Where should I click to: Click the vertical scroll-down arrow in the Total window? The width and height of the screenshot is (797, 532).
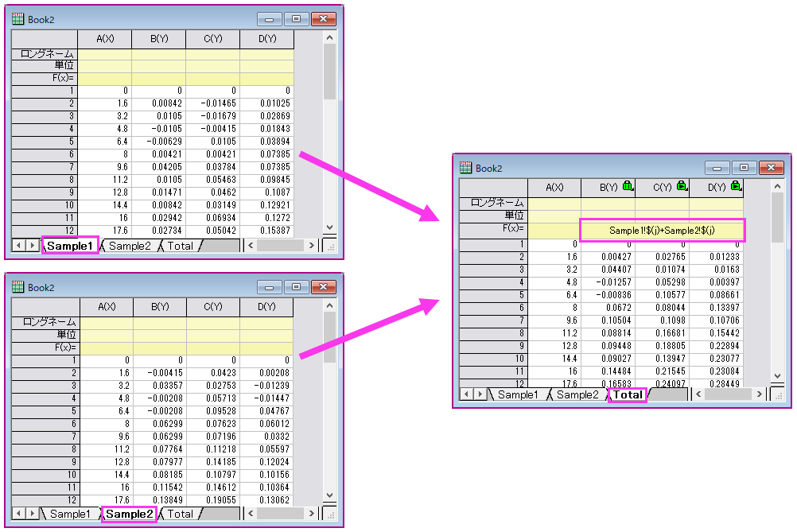click(x=777, y=376)
